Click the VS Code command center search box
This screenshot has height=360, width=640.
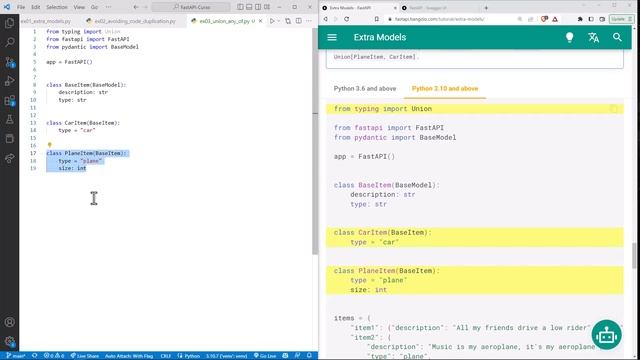[x=191, y=7]
